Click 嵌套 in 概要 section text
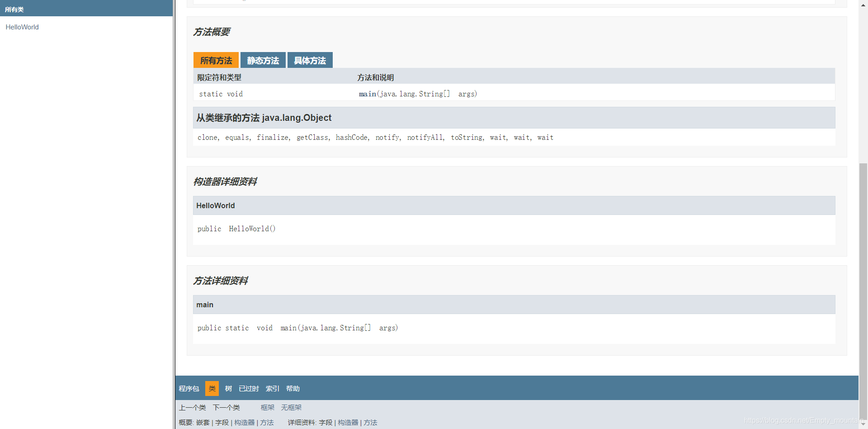868x429 pixels. point(203,423)
